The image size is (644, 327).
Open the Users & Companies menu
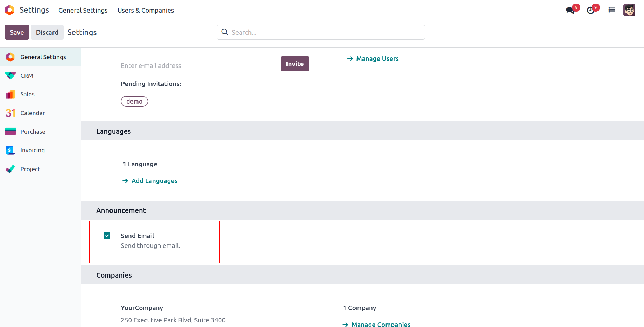pos(146,11)
